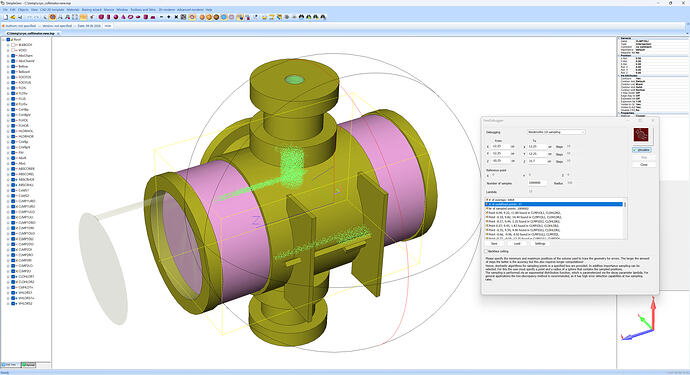690x375 pixels.
Task: Click the black X icon in toolbar
Action: [176, 17]
